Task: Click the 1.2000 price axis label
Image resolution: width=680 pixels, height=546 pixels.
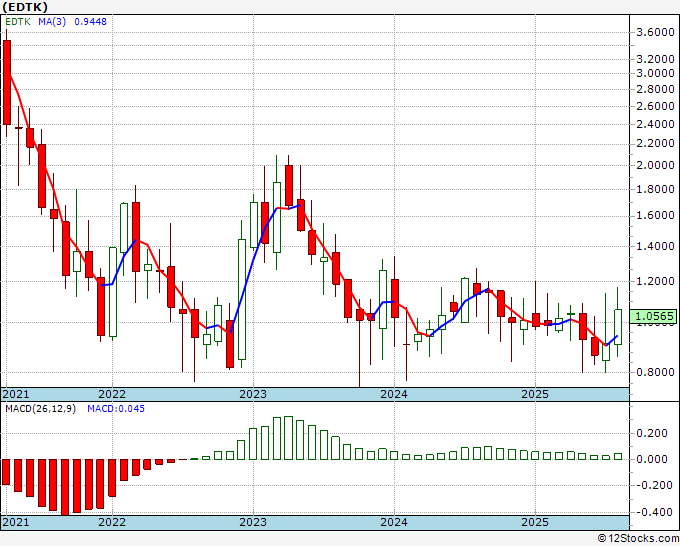Action: tap(655, 281)
